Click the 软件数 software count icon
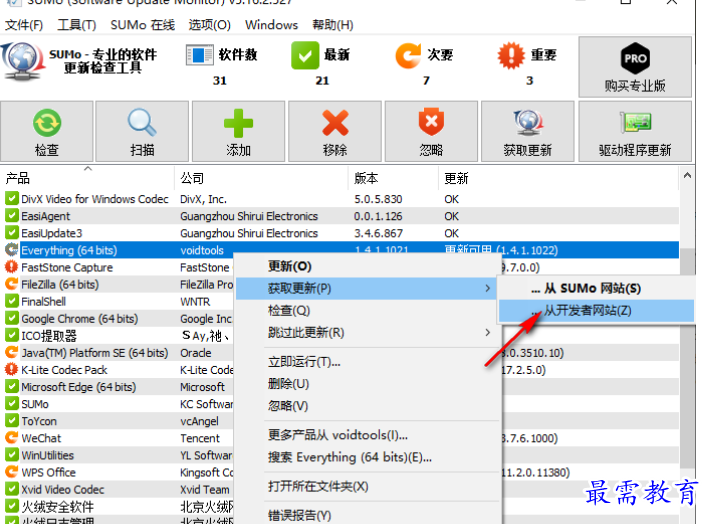The height and width of the screenshot is (524, 707). [x=199, y=55]
